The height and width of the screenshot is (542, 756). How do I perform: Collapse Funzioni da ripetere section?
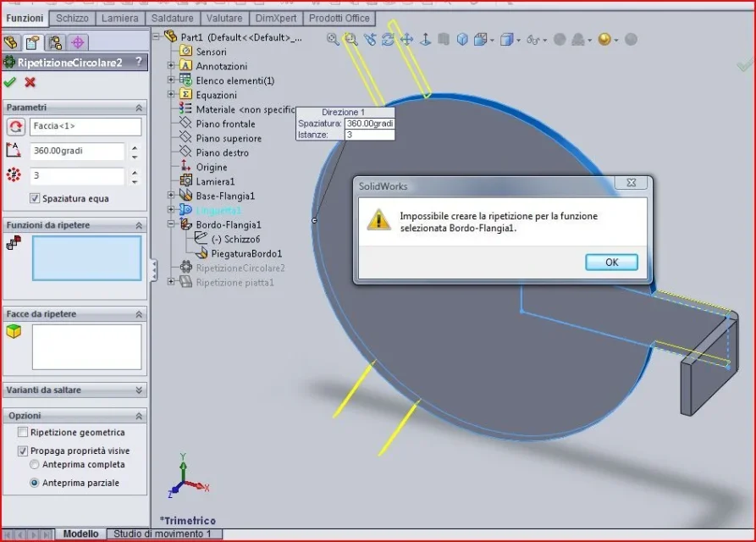pos(139,225)
